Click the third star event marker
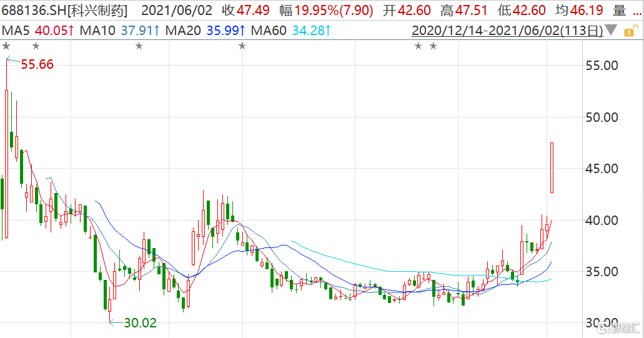The image size is (644, 338). click(x=139, y=46)
